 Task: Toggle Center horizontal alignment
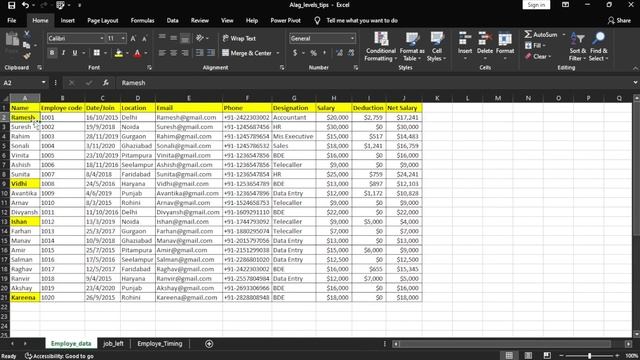(x=173, y=53)
